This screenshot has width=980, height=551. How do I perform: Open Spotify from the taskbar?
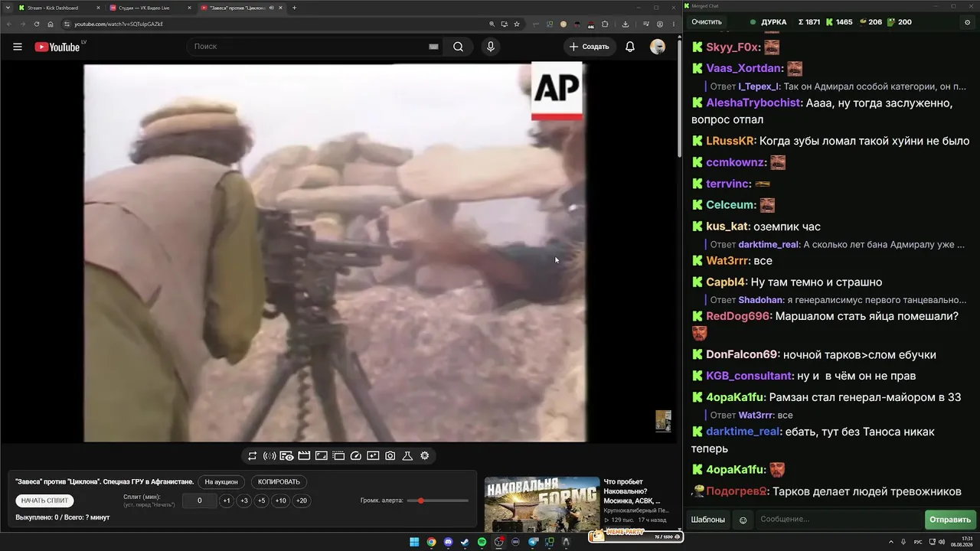click(482, 542)
